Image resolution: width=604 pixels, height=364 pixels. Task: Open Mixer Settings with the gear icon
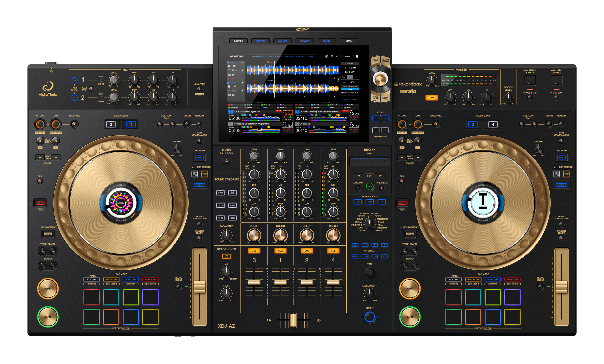[227, 161]
